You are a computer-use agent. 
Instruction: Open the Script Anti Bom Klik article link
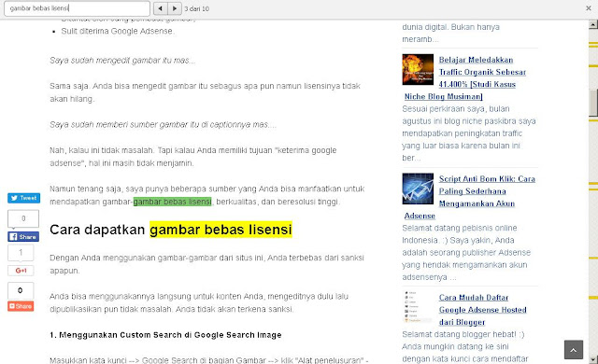[x=487, y=191]
